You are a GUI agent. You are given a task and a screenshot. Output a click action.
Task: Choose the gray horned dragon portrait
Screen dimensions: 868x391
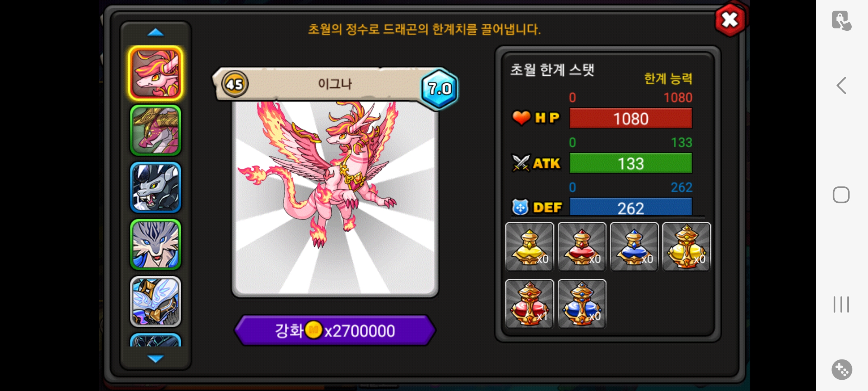156,187
